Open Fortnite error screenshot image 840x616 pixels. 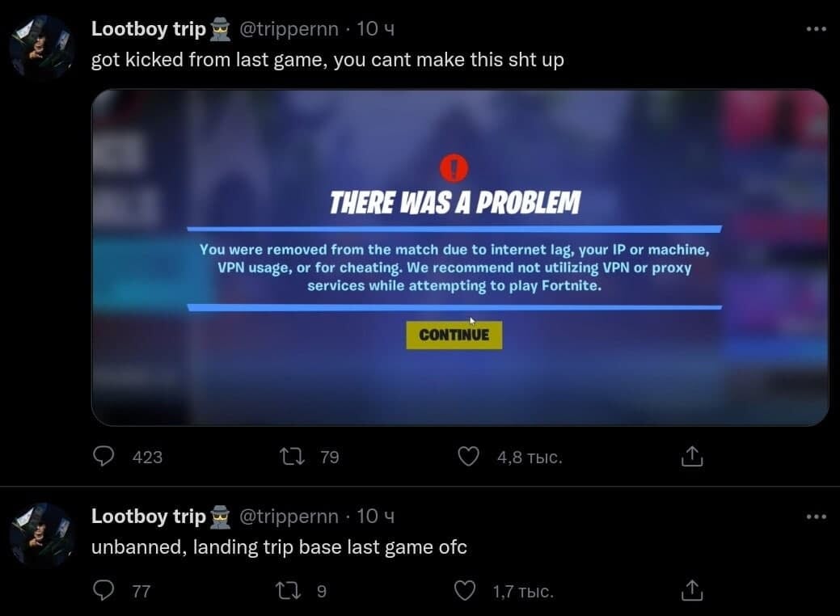click(460, 258)
